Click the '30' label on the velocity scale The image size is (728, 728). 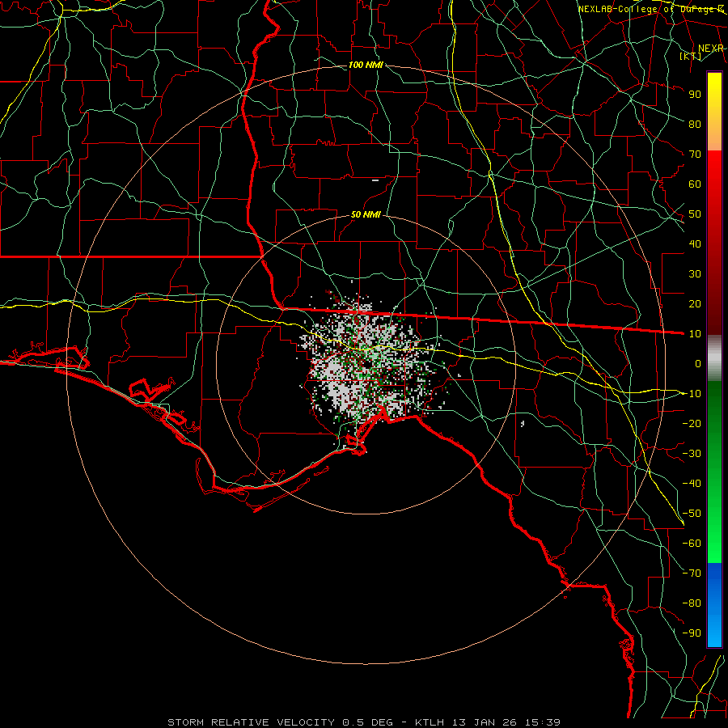(695, 274)
